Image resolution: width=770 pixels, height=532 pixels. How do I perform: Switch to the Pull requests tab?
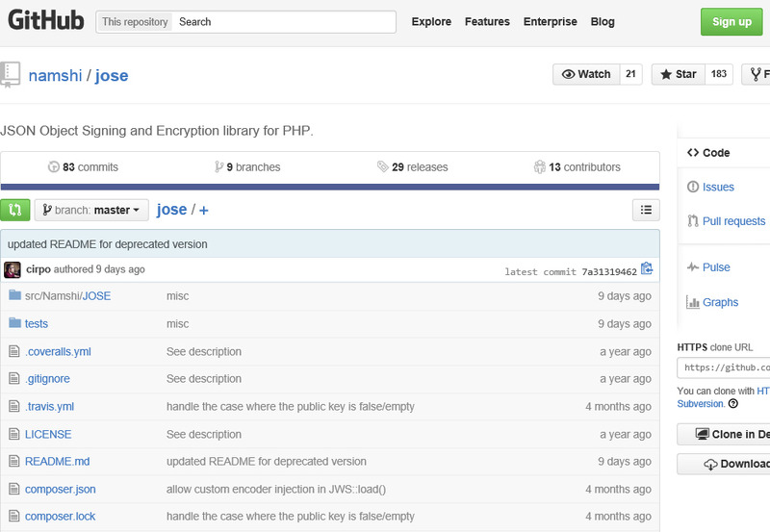(x=733, y=221)
